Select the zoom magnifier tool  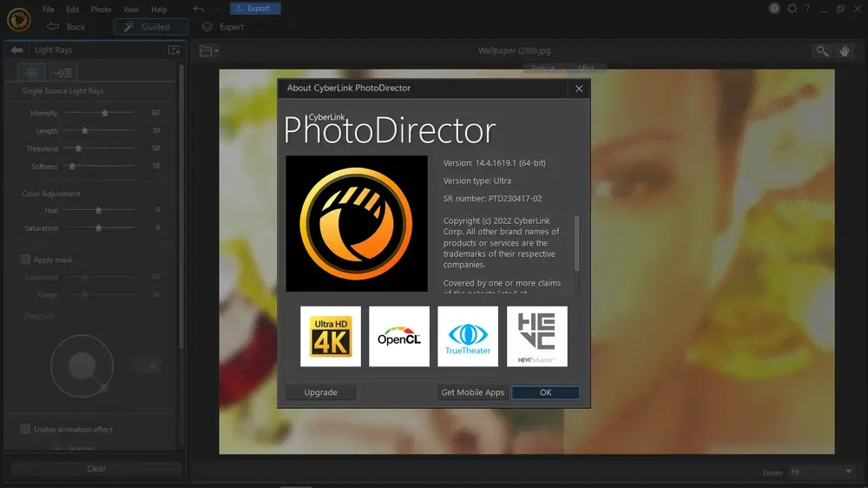click(x=821, y=51)
